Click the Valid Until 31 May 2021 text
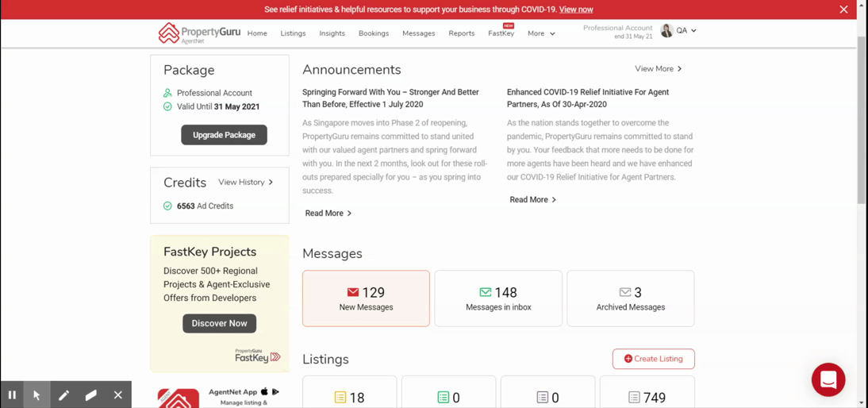 click(x=218, y=107)
